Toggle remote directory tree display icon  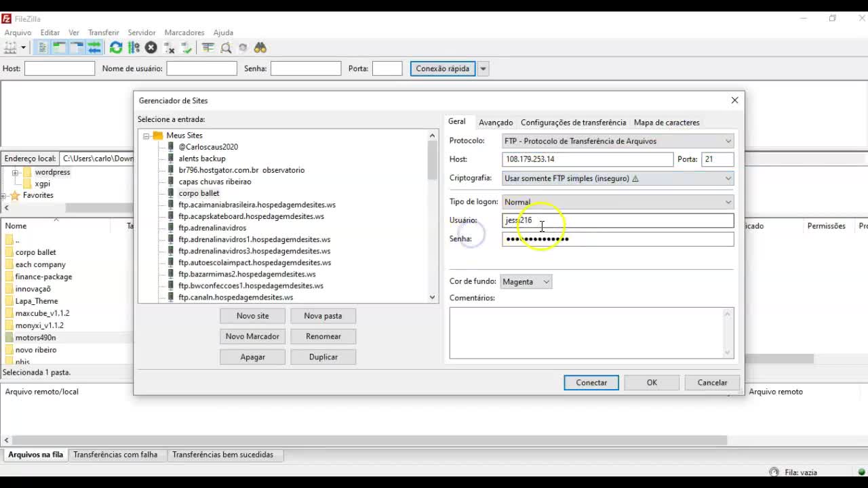[x=77, y=47]
